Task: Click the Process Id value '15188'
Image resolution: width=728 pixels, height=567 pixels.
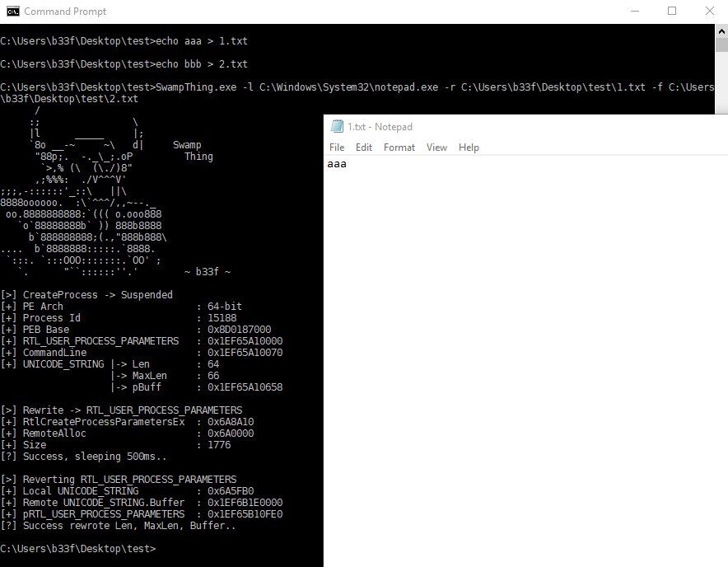Action: point(222,318)
